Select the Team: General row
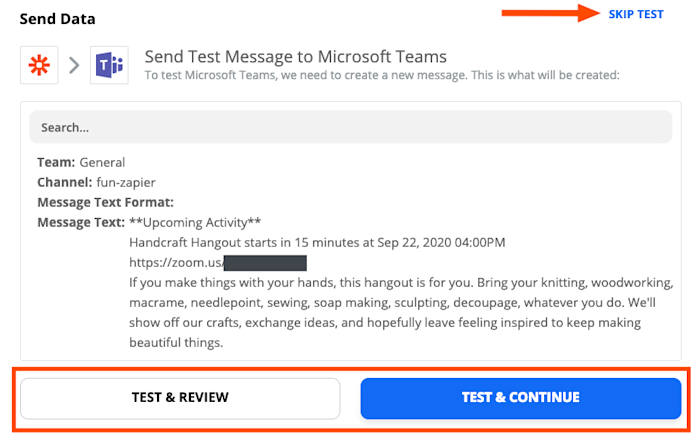700x442 pixels. click(x=81, y=162)
